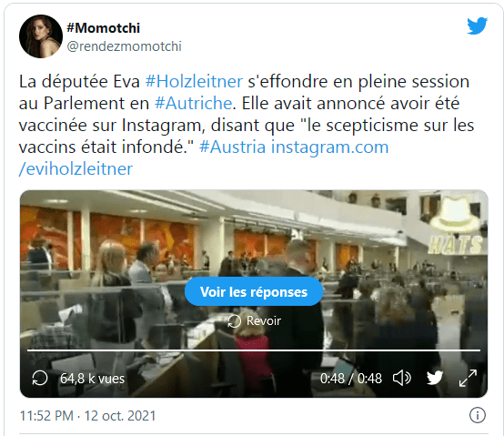Screen dimensions: 504x436
Task: Click the video progress bar
Action: click(x=254, y=350)
